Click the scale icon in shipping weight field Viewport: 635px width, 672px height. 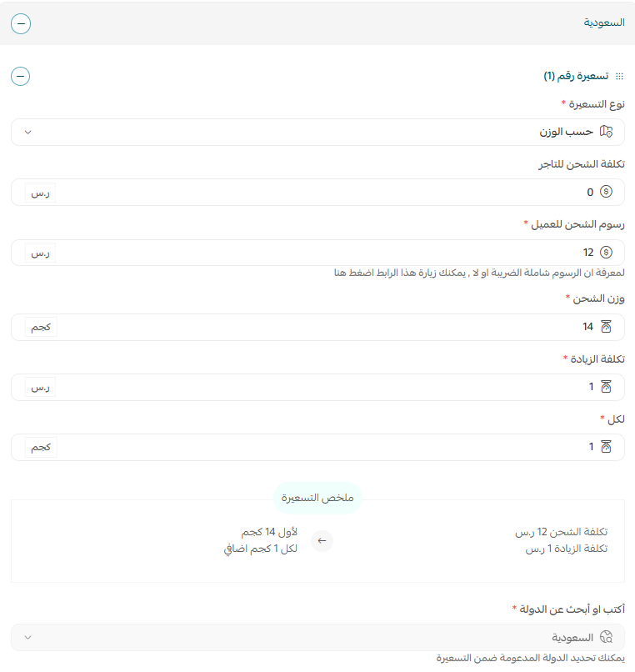(607, 327)
